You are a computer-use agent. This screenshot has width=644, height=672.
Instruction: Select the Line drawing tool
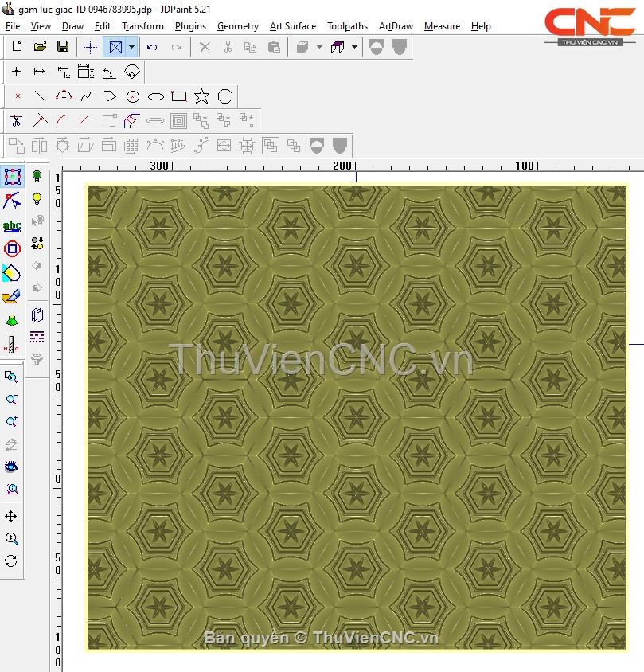(x=41, y=96)
